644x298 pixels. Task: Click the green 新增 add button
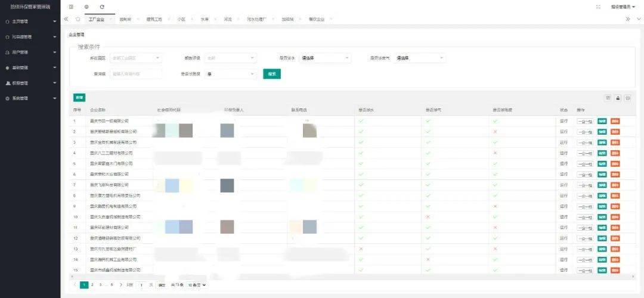point(79,97)
